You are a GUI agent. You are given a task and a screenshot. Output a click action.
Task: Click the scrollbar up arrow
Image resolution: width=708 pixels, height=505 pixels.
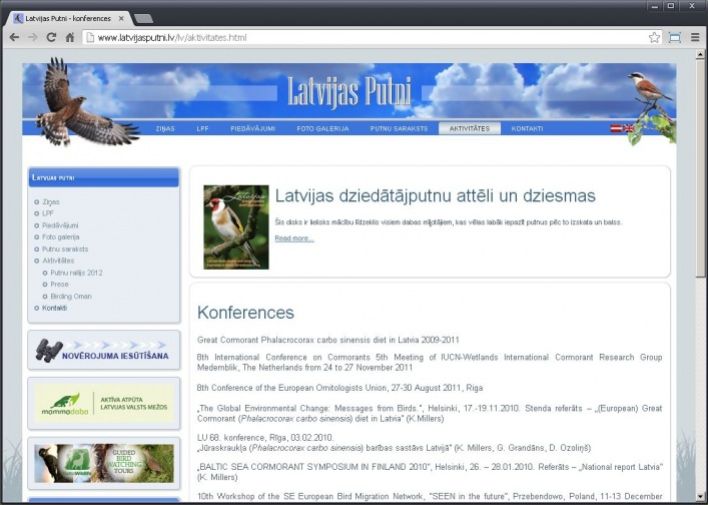point(700,55)
